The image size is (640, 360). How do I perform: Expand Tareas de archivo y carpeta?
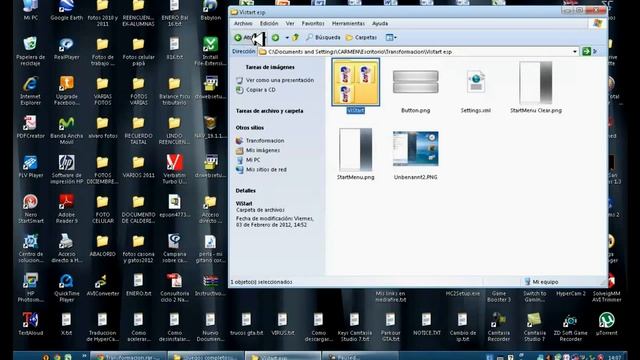[269, 111]
